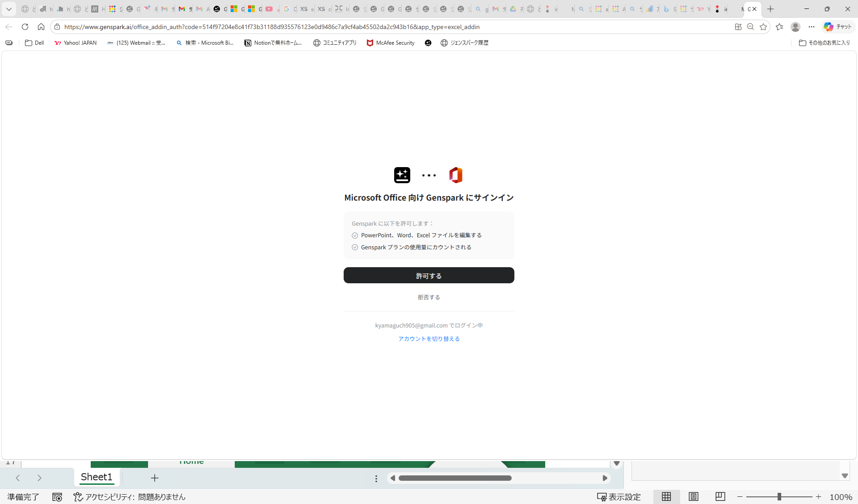Click the 許可する button

pos(429,275)
